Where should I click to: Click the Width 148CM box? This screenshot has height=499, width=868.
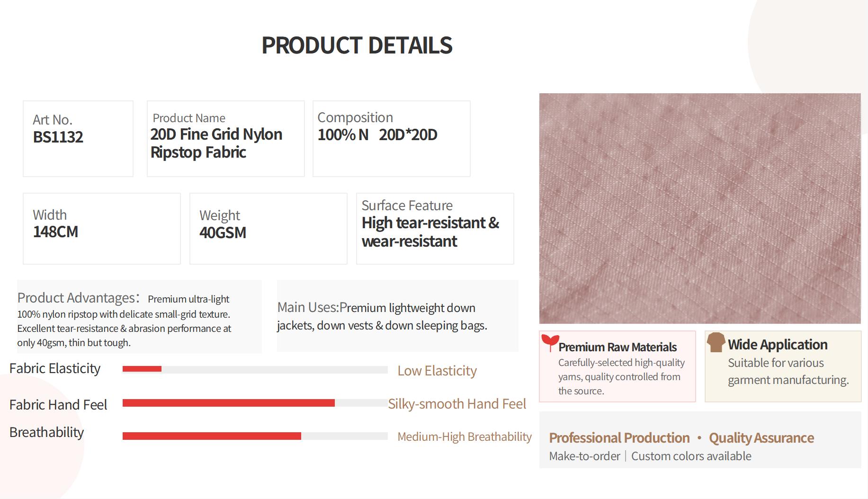click(x=102, y=229)
